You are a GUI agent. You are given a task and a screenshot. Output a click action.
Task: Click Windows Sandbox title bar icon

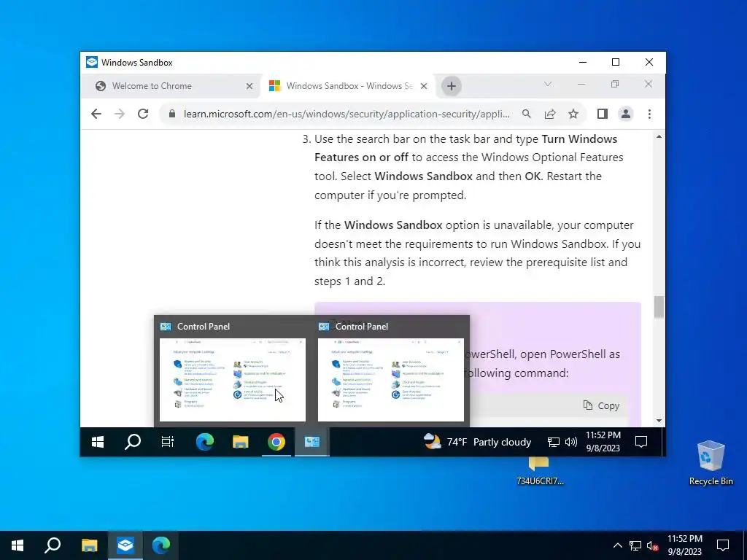[x=92, y=63]
